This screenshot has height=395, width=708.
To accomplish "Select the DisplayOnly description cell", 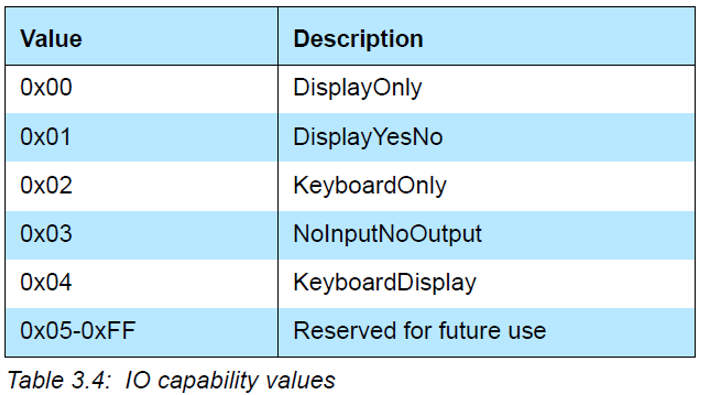I will pyautogui.click(x=487, y=89).
